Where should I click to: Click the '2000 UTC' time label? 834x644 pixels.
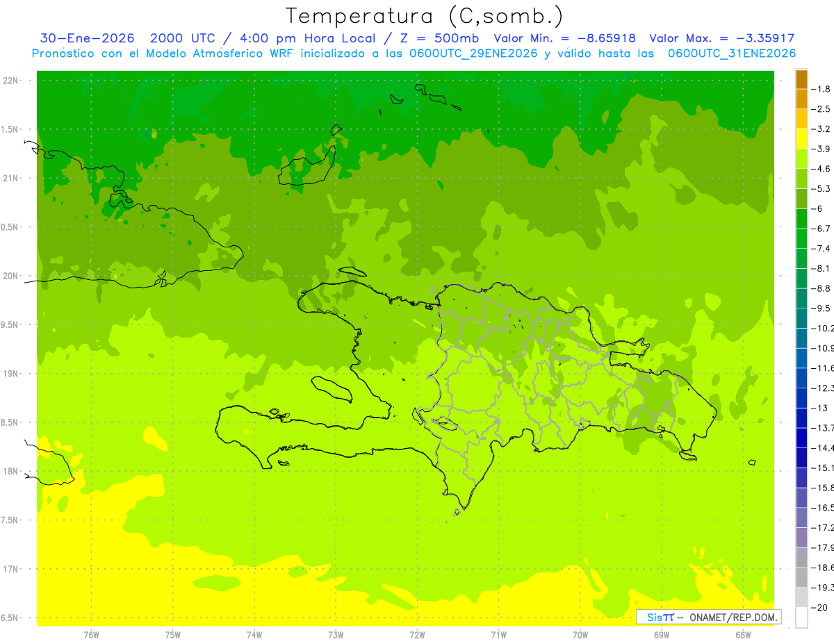point(183,38)
